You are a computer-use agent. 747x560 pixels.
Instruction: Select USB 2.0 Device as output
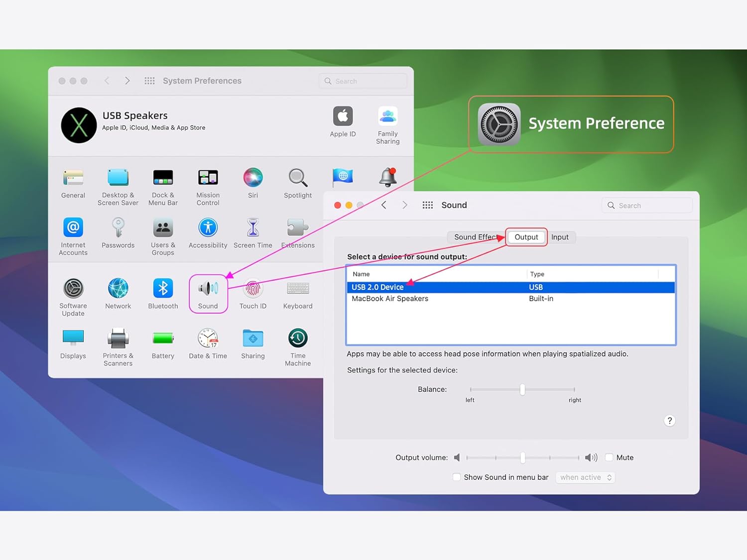[511, 287]
